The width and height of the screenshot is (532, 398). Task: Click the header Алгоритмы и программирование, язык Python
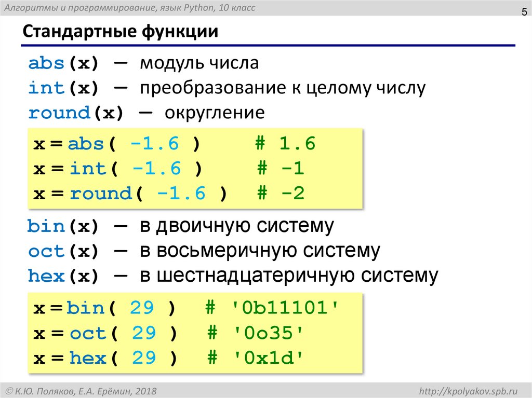129,7
